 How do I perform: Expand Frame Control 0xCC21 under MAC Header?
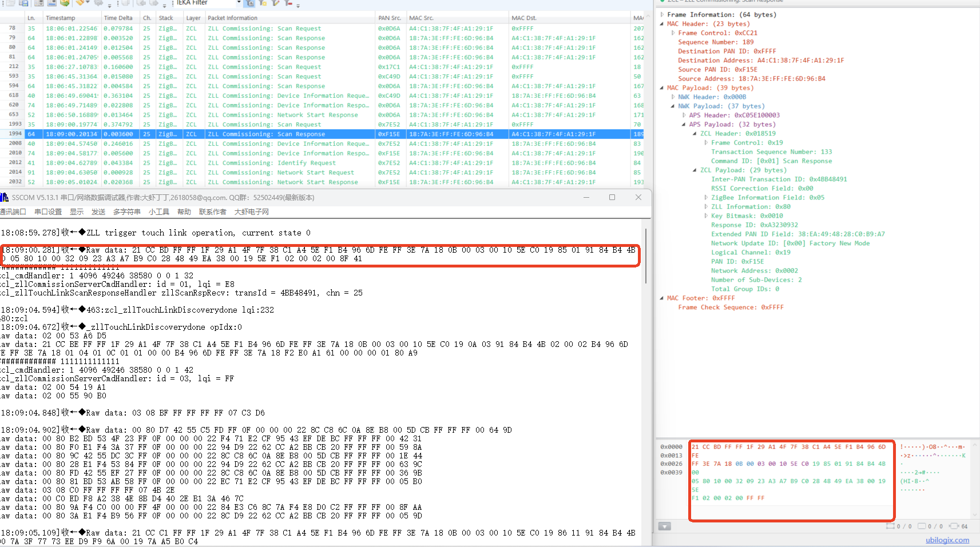click(673, 33)
